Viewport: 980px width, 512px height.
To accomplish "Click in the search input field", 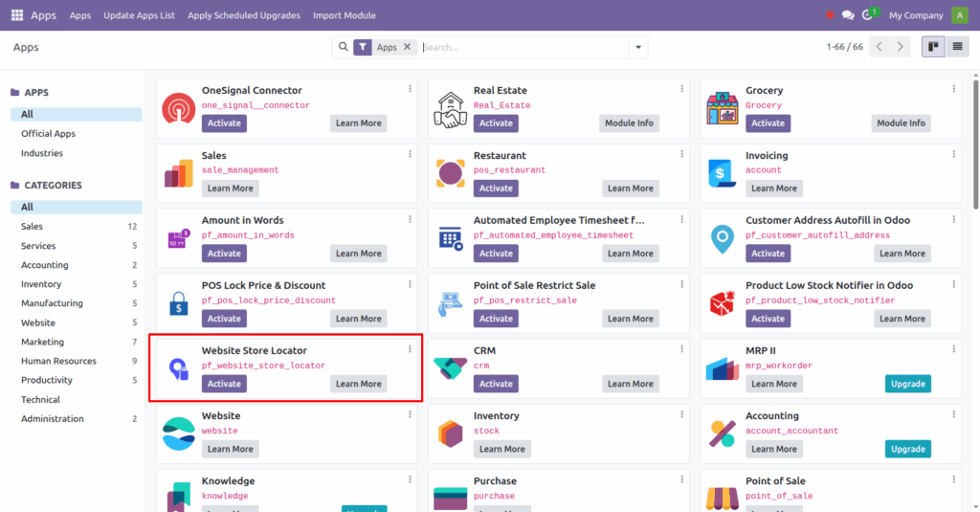I will [x=523, y=47].
